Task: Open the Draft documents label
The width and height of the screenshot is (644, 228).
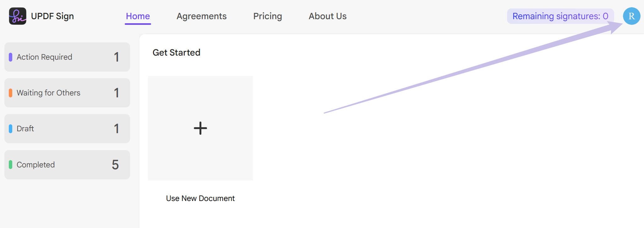Action: [25, 129]
